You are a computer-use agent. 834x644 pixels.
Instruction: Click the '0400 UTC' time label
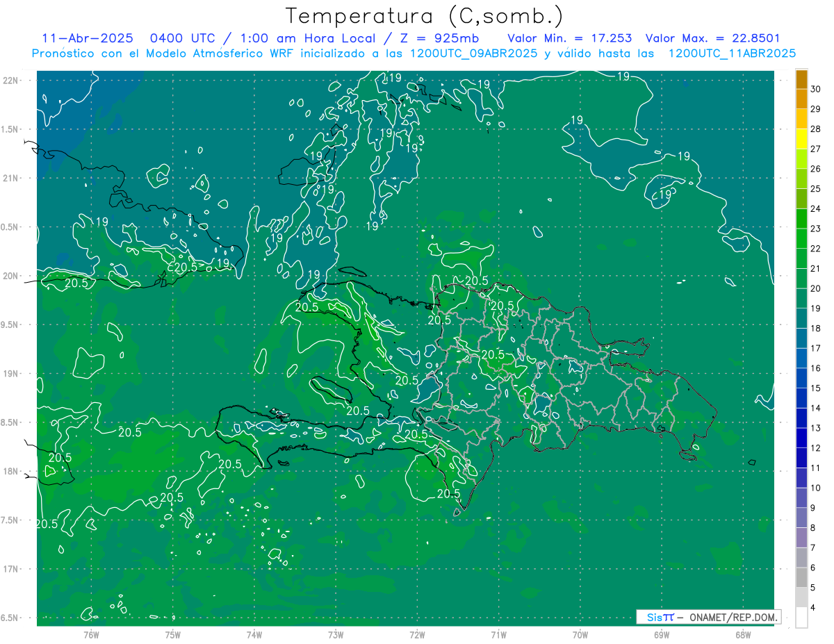coord(183,38)
